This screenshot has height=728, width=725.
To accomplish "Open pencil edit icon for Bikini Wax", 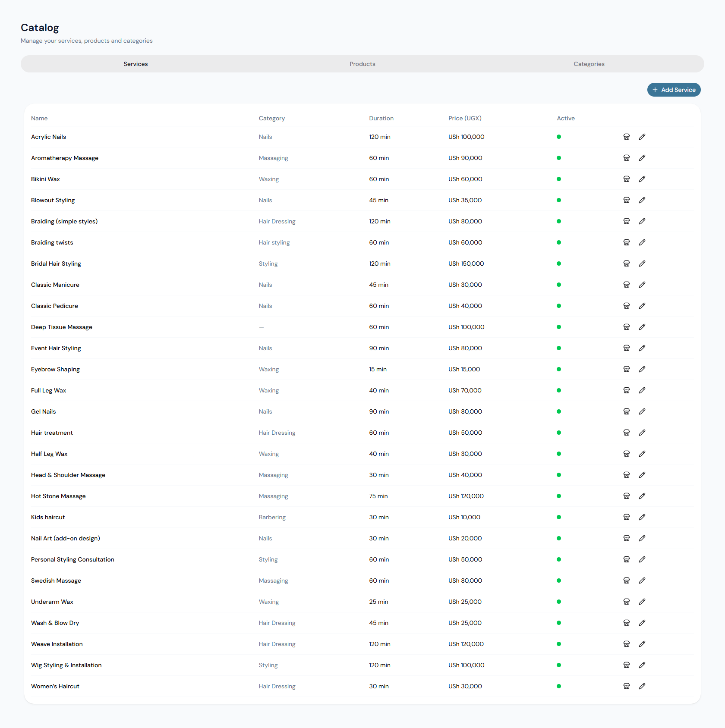I will (x=642, y=179).
